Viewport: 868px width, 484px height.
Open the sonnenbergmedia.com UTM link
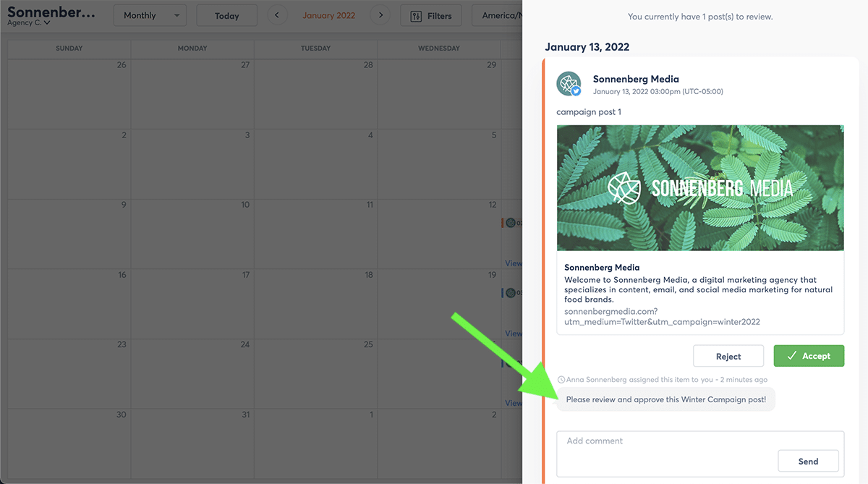point(662,317)
